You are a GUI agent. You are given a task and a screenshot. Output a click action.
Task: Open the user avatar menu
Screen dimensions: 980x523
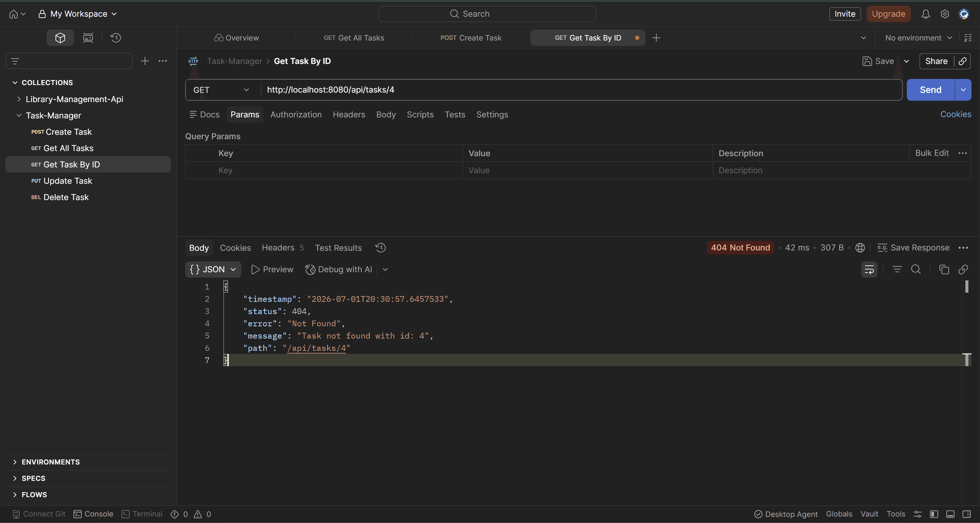point(964,14)
